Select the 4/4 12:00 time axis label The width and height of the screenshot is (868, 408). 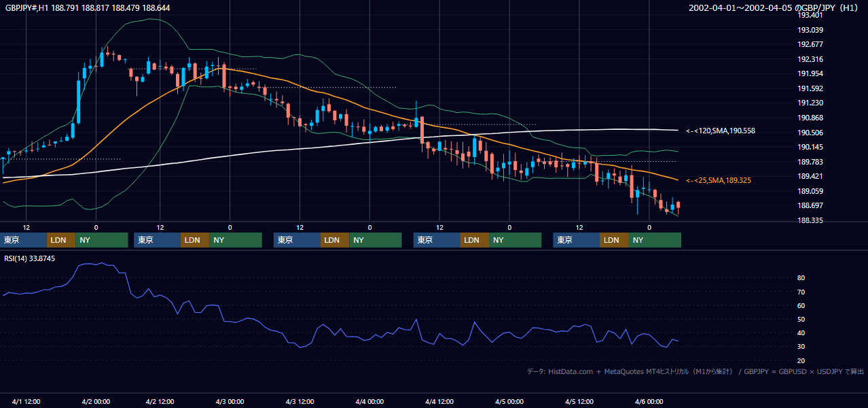(439, 401)
